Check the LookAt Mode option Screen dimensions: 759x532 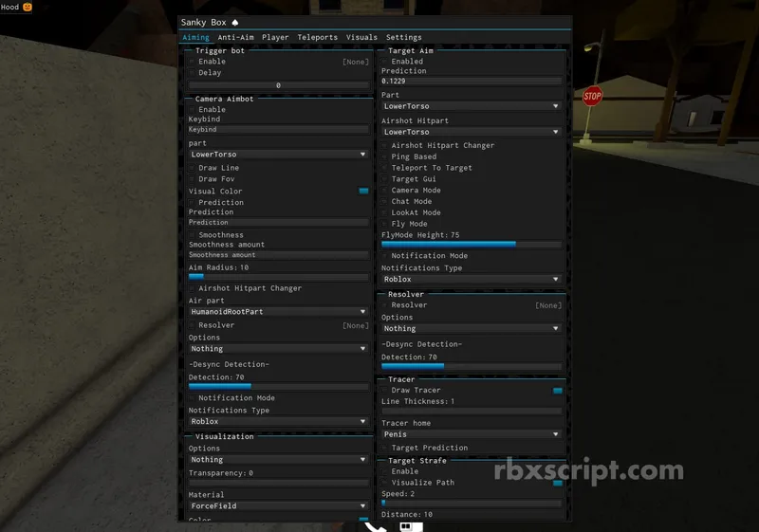(x=384, y=212)
